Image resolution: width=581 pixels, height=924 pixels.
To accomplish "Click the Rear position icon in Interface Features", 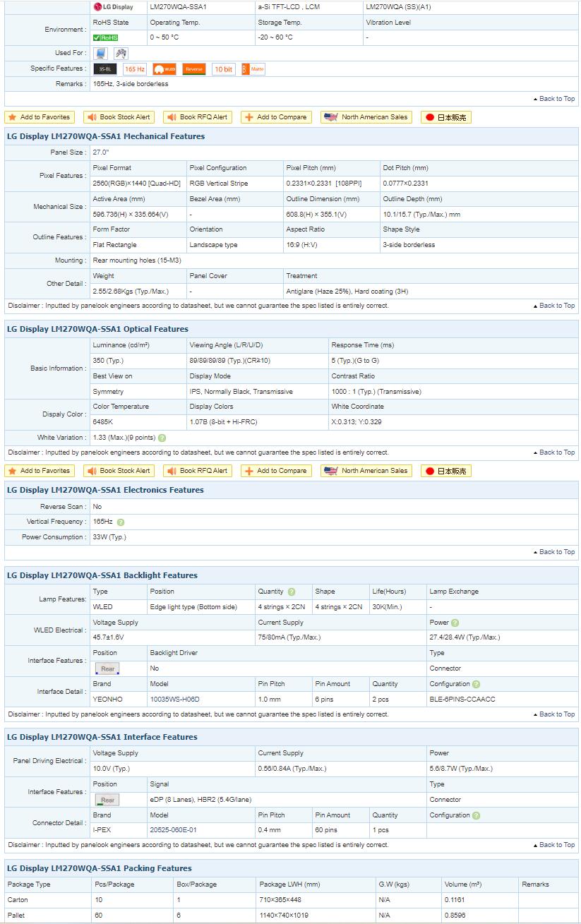I will point(107,800).
